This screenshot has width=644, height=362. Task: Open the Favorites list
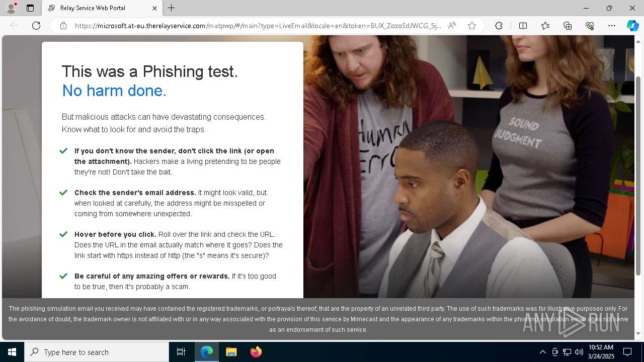tap(545, 26)
